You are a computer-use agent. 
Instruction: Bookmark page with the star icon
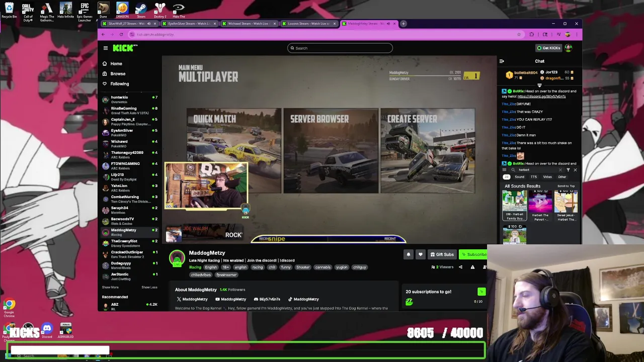tap(519, 34)
